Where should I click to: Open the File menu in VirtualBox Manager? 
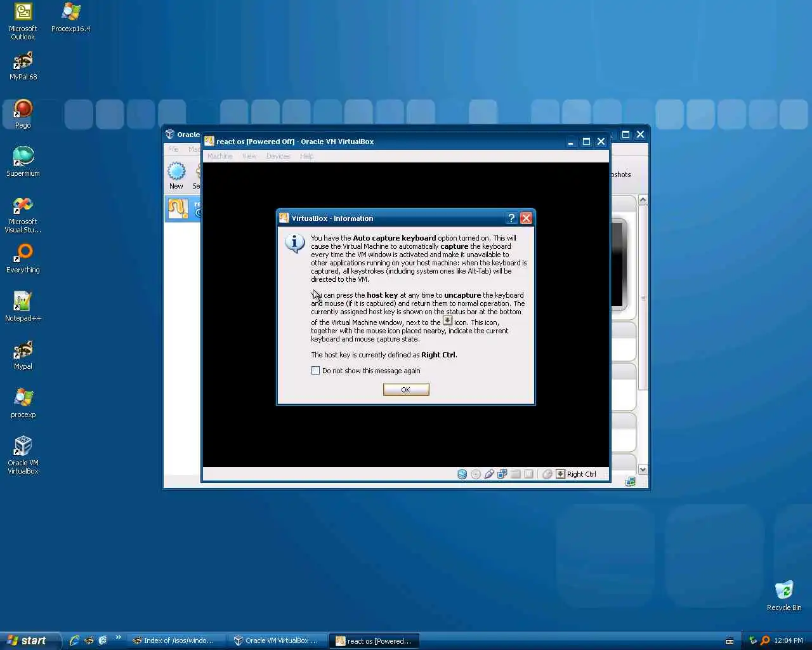173,149
